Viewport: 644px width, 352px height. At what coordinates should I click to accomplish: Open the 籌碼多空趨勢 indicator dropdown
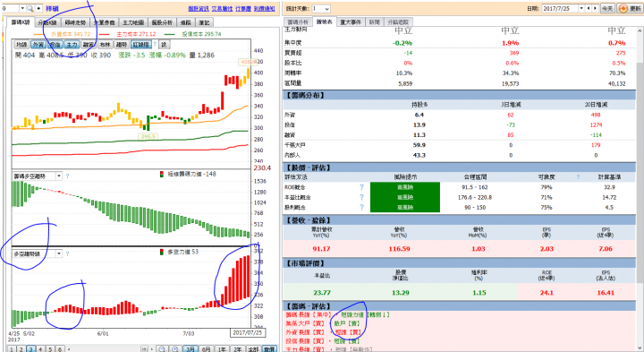point(59,176)
